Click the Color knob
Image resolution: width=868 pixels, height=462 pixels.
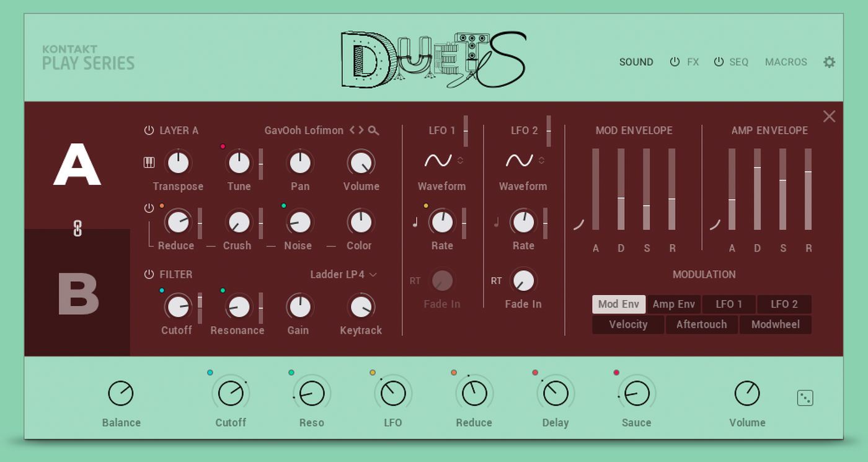361,222
